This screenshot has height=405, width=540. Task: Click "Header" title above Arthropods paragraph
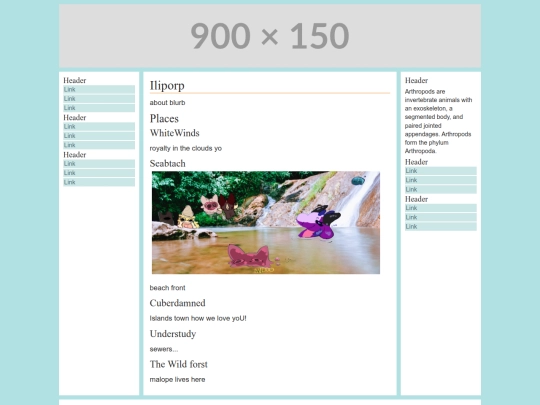(x=416, y=81)
